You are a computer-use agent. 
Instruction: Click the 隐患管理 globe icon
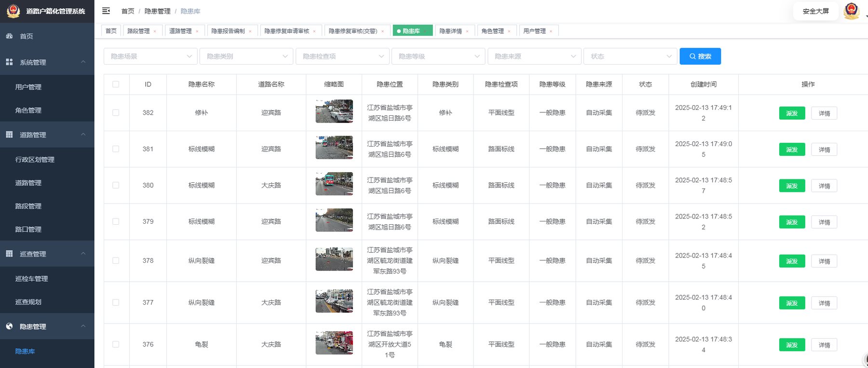[x=9, y=327]
